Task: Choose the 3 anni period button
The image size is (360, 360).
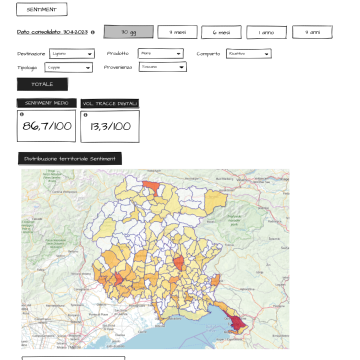Action: point(312,32)
